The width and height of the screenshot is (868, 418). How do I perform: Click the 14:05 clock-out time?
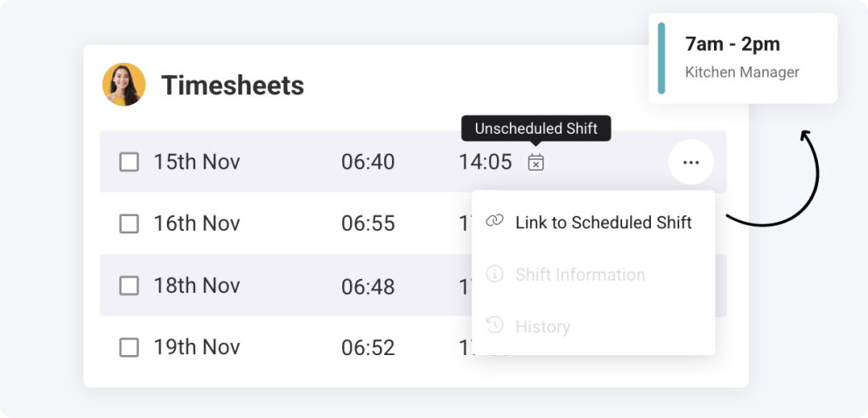485,162
